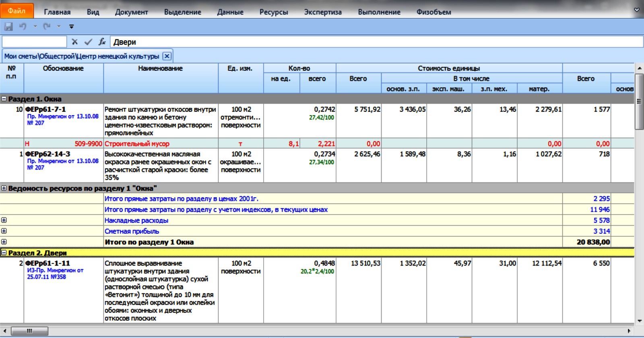Cancel formula entry with the X icon
The width and height of the screenshot is (644, 338).
(x=75, y=42)
